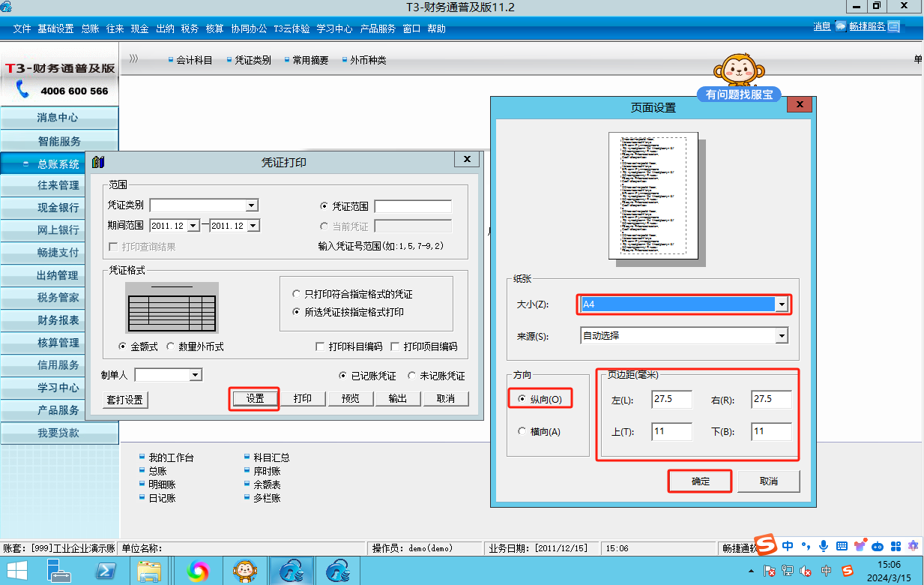Switch to first T3 taskbar window
The height and width of the screenshot is (585, 924).
[291, 571]
